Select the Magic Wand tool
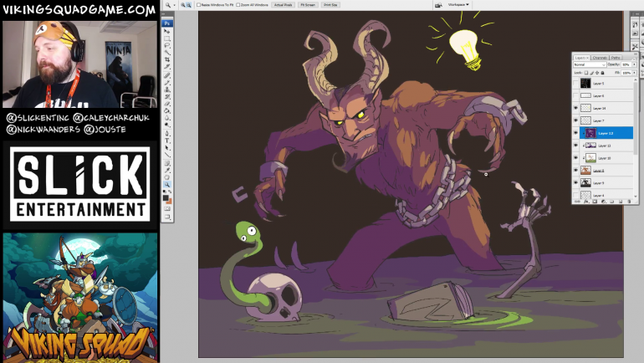The height and width of the screenshot is (363, 644). (167, 54)
